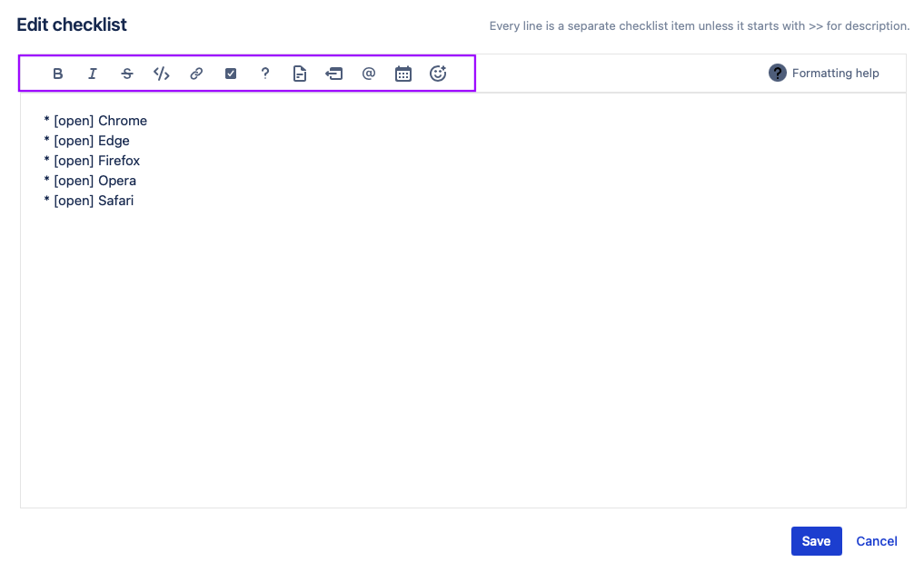924x572 pixels.
Task: Click the Edit checklist heading
Action: click(x=71, y=25)
